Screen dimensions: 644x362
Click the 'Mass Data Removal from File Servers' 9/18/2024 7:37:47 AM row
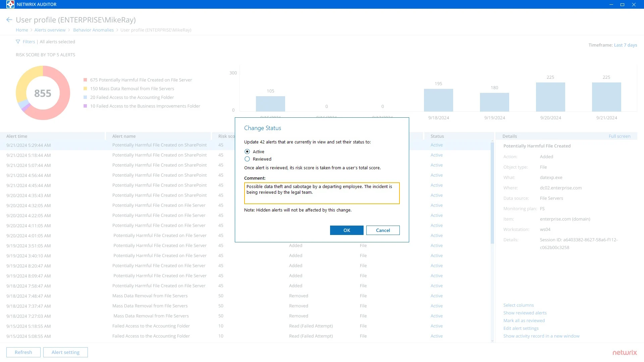tap(245, 306)
